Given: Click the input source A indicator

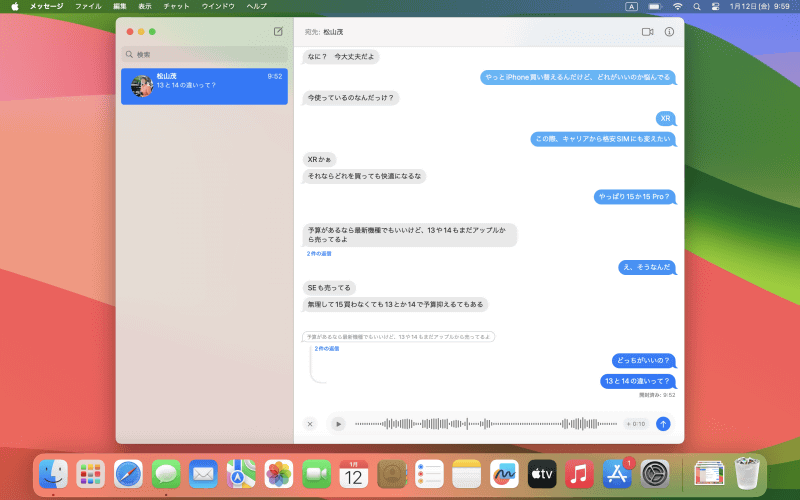Looking at the screenshot, I should tap(632, 6).
